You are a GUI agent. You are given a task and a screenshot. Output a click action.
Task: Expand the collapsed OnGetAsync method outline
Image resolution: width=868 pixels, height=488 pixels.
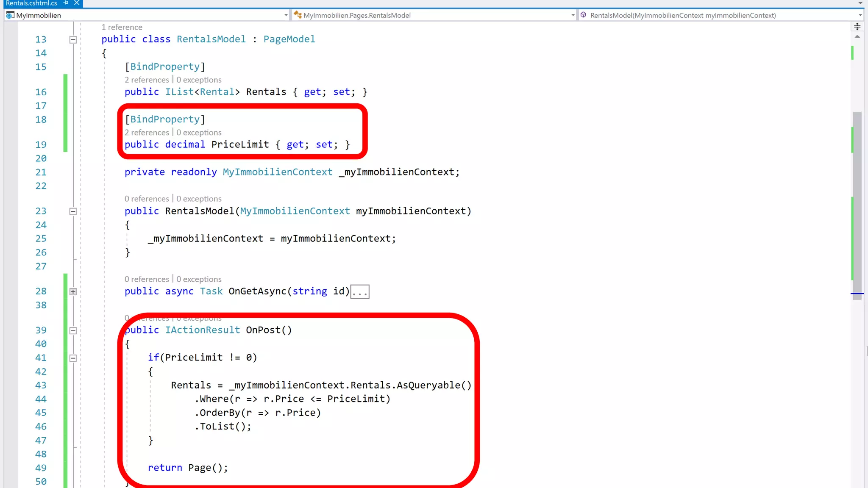pyautogui.click(x=73, y=291)
